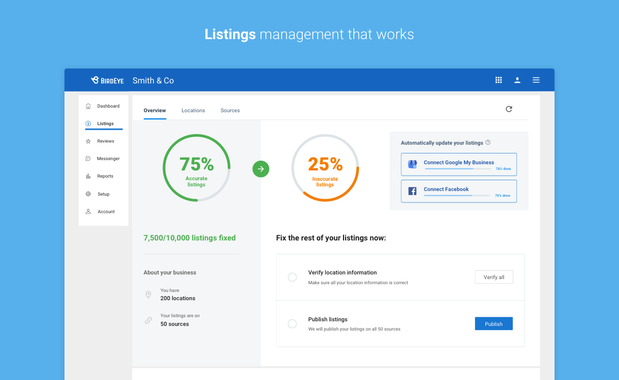Open the hamburger menu icon
Image resolution: width=619 pixels, height=380 pixels.
pyautogui.click(x=536, y=80)
